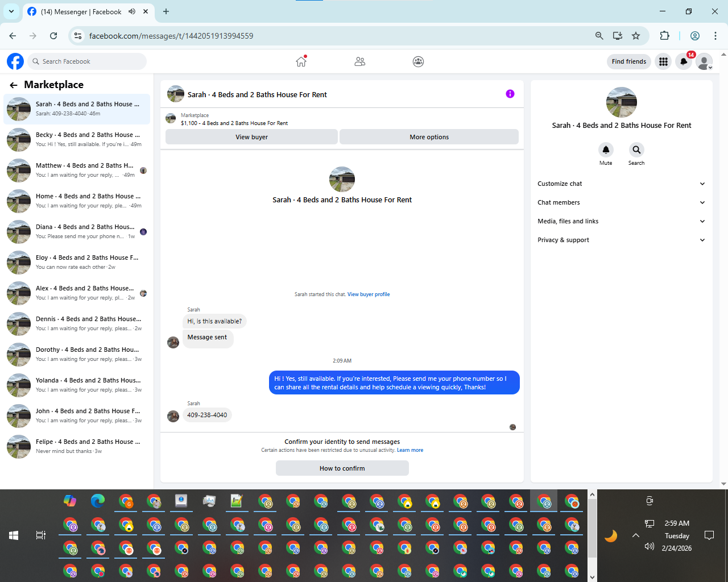This screenshot has height=582, width=728.
Task: Open the Groups icon in top navigation
Action: click(418, 61)
